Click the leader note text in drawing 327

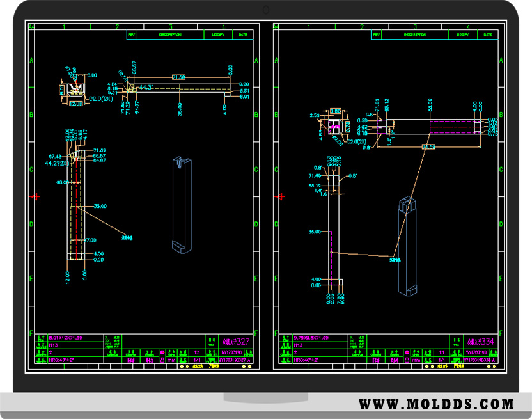(x=127, y=238)
